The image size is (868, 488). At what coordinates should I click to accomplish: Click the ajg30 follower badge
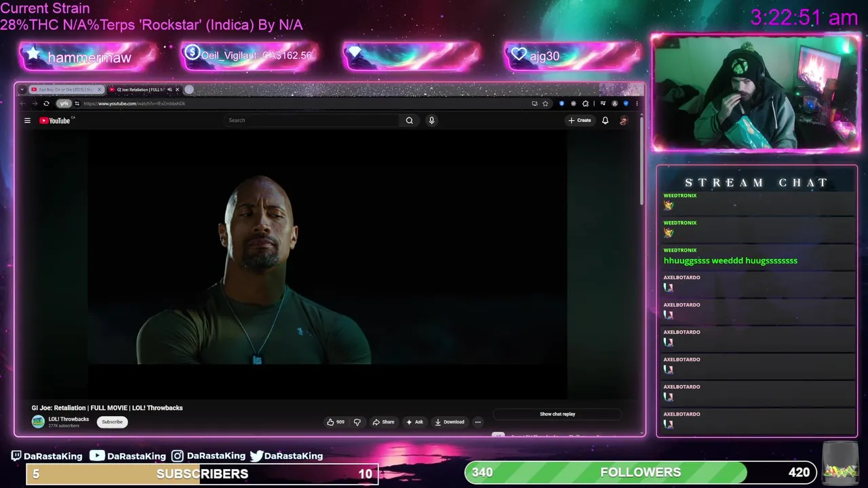click(573, 56)
